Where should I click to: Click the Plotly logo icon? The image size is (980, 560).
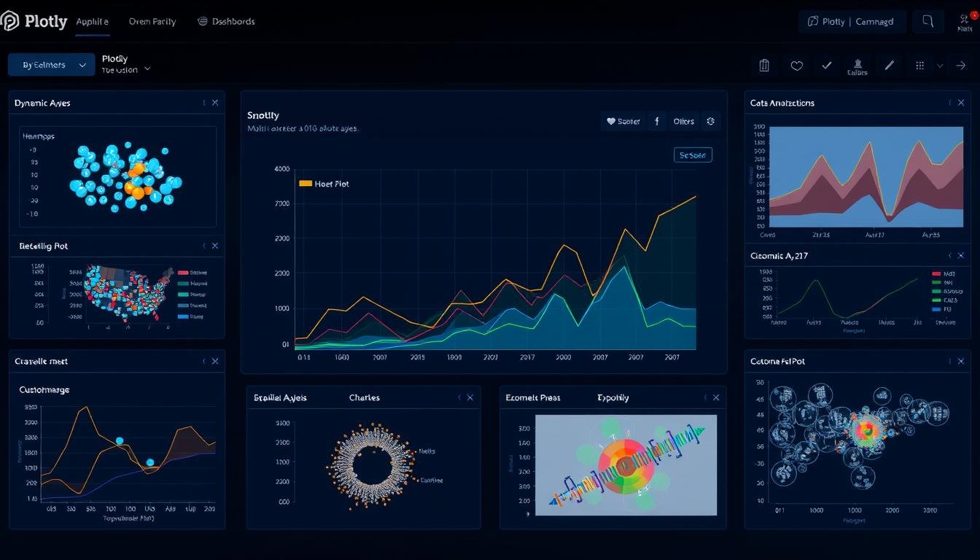9,21
